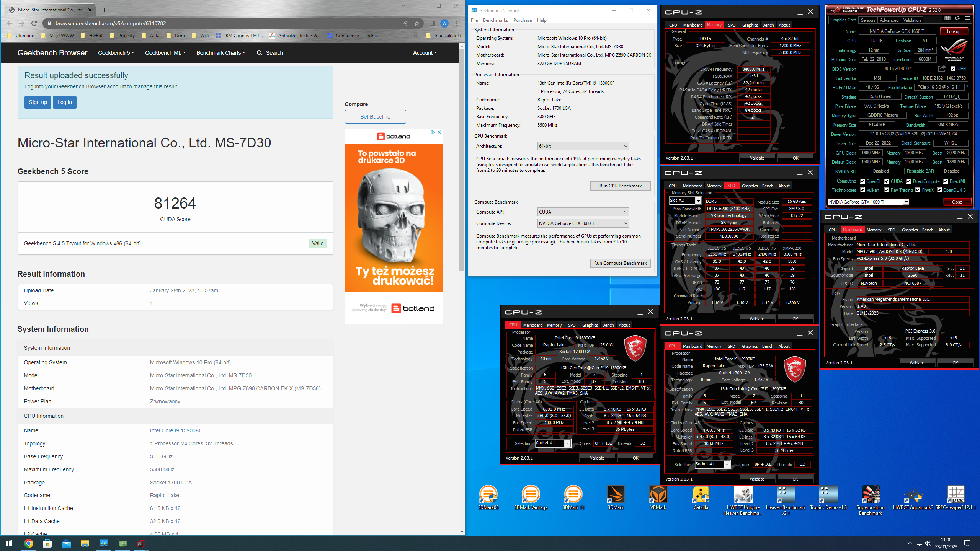Open the Catzilla desktop shortcut
Viewport: 980px width, 551px height.
point(701,497)
